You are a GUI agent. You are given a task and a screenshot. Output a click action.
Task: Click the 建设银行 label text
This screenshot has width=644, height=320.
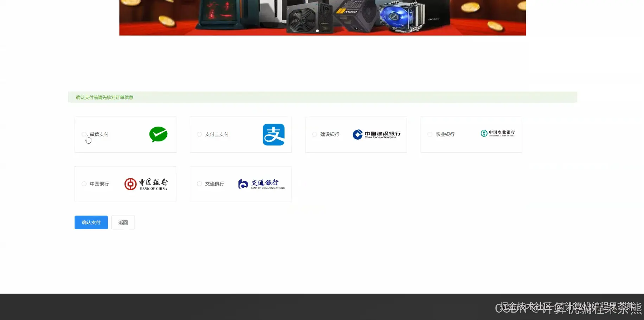pos(330,134)
